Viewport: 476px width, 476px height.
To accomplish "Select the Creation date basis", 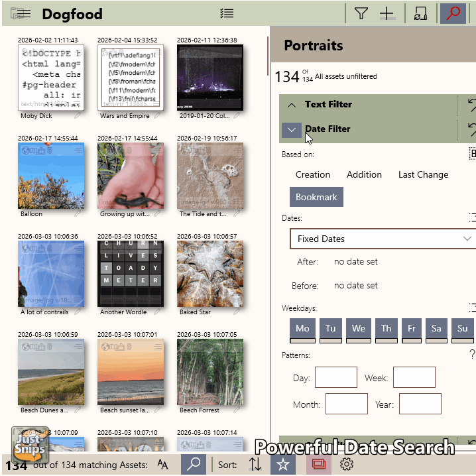I will pyautogui.click(x=313, y=174).
